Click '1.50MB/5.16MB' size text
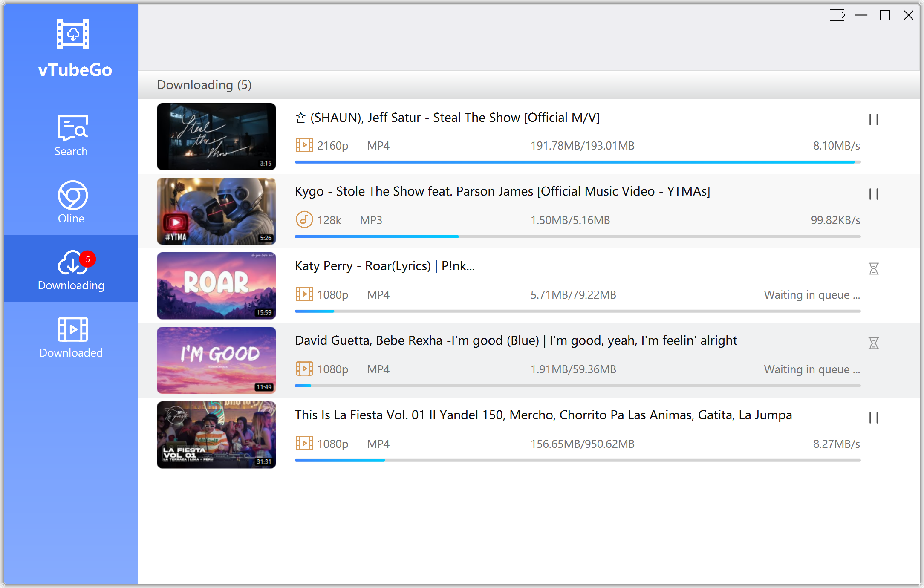This screenshot has width=924, height=588. click(x=570, y=220)
